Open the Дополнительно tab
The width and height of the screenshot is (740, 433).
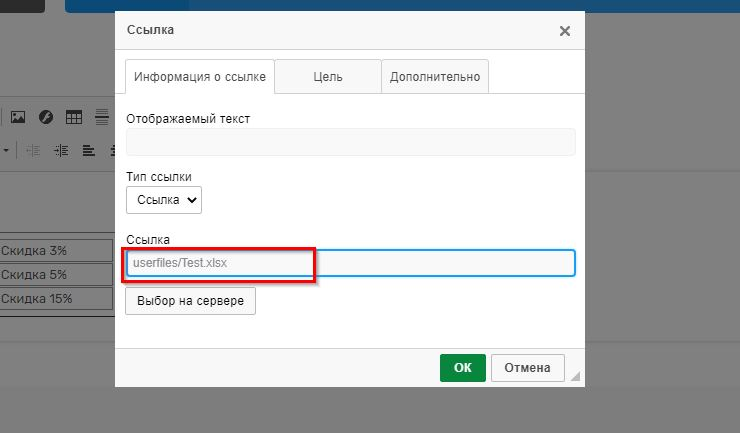[435, 77]
